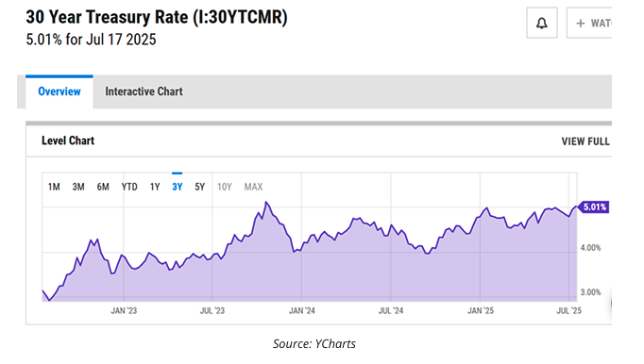Select the 1M time range
This screenshot has width=644, height=364.
point(54,187)
